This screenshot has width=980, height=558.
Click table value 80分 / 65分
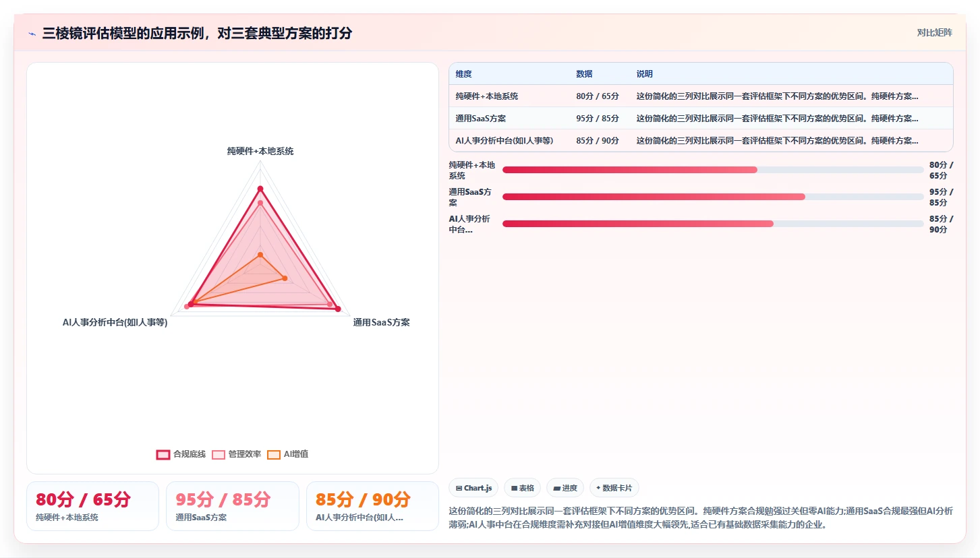[598, 96]
